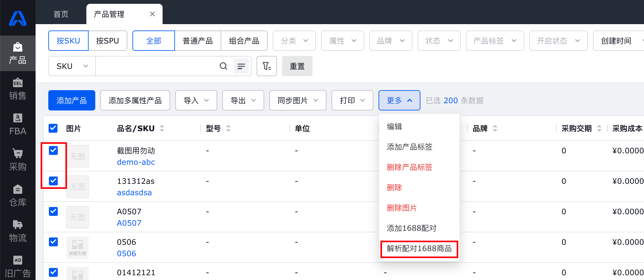Open the FBA sidebar section
This screenshot has height=280, width=644.
click(18, 124)
